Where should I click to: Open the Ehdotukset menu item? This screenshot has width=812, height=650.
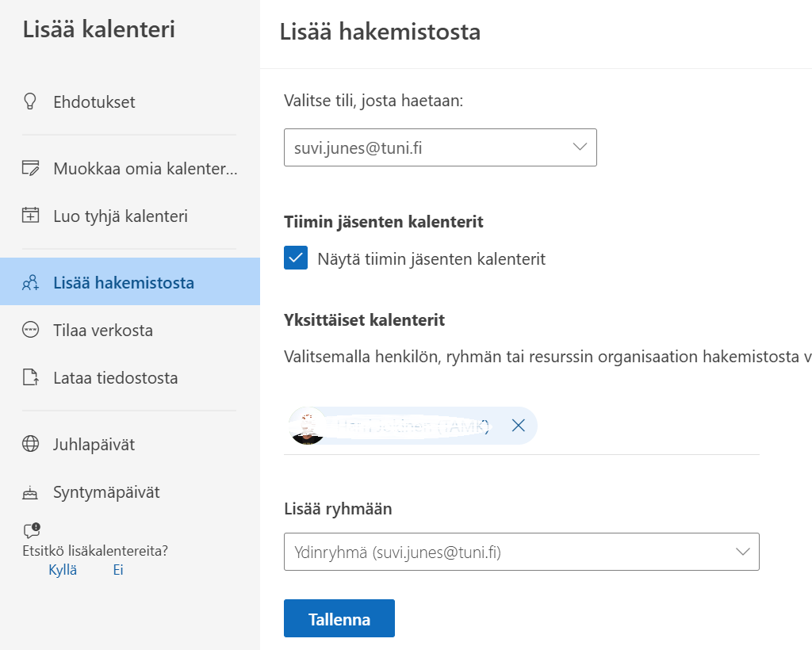tap(130, 101)
